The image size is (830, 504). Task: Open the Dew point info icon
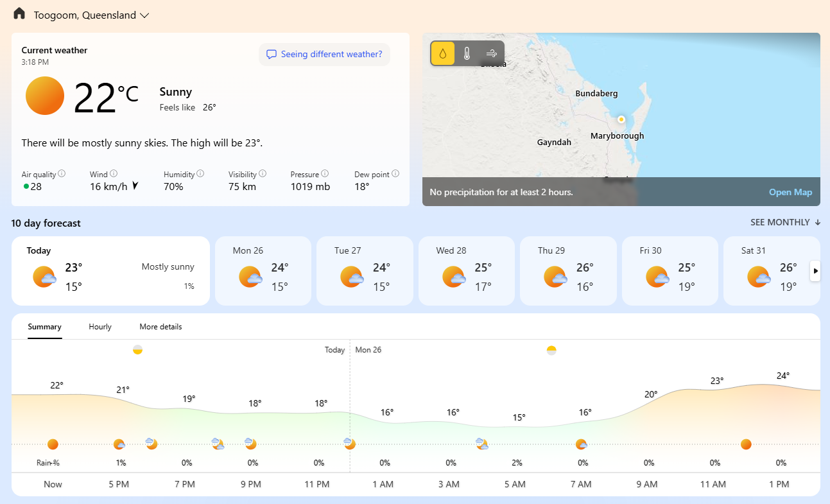point(395,173)
